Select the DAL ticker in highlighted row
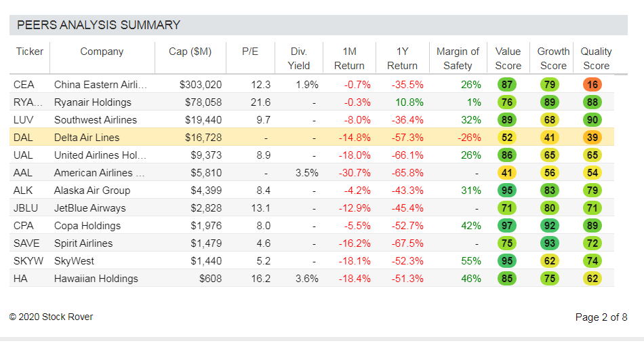This screenshot has height=356, width=644. tap(23, 138)
